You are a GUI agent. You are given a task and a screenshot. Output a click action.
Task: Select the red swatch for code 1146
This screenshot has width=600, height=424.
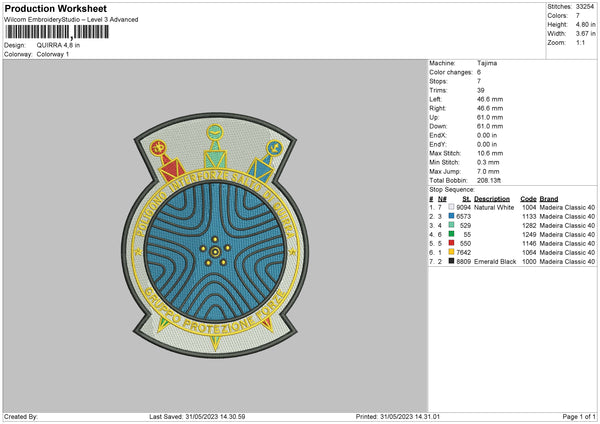(x=451, y=243)
